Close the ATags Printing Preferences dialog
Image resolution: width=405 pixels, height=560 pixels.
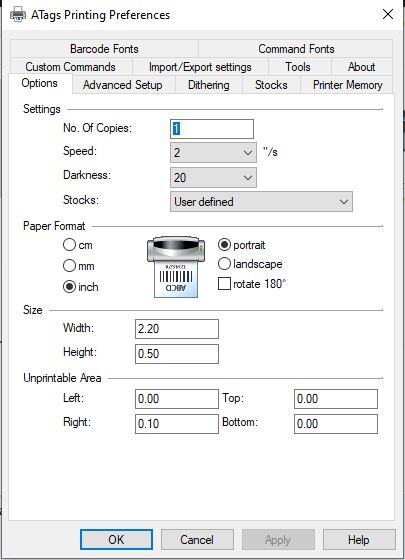[388, 15]
